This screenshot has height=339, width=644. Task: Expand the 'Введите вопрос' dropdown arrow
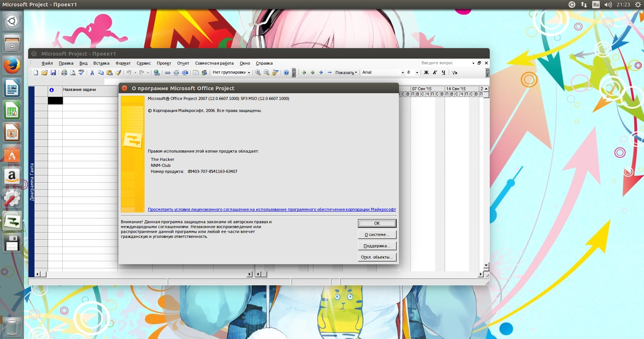[x=473, y=63]
